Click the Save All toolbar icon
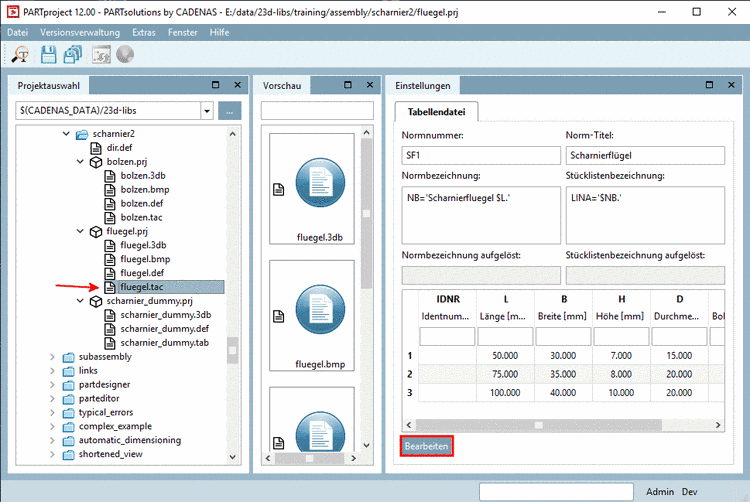Viewport: 750px width, 502px height. 73,56
